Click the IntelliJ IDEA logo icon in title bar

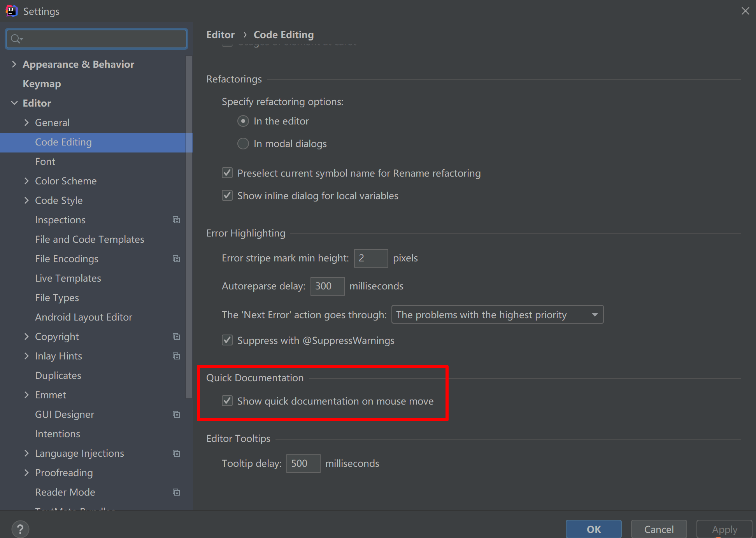(x=11, y=11)
